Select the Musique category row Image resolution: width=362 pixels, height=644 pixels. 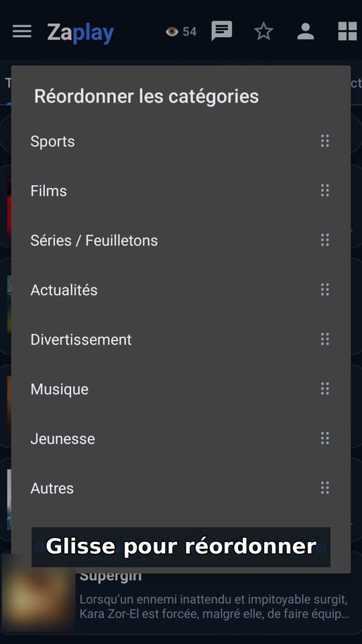point(181,389)
